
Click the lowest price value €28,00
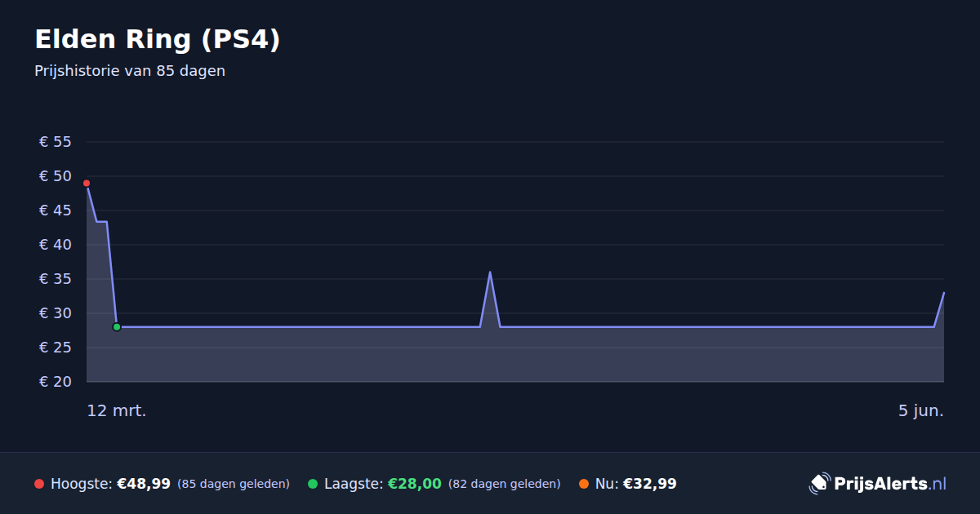coord(415,484)
